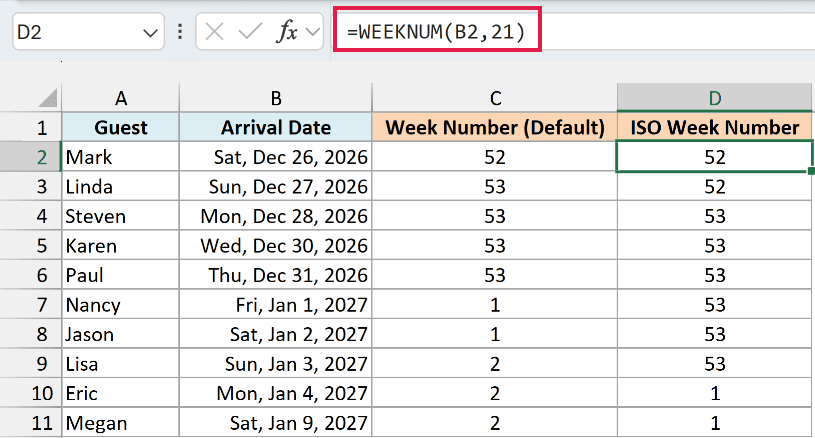Image resolution: width=815 pixels, height=438 pixels.
Task: Select Mark's default week number cell C2
Action: [495, 157]
